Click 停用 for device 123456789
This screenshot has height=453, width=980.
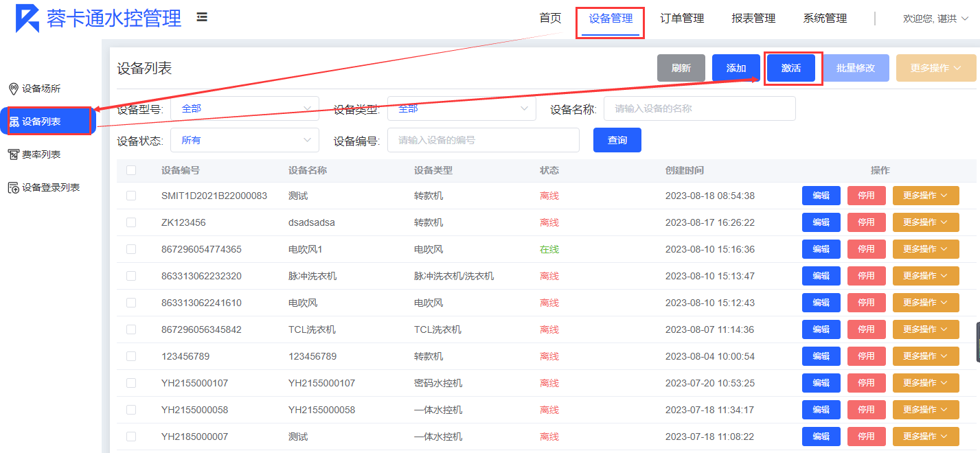coord(866,356)
